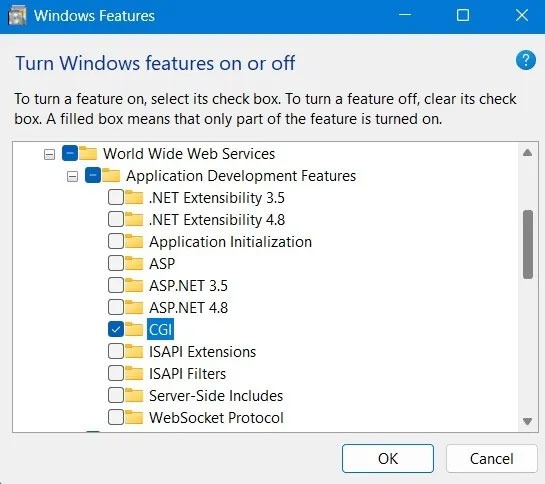Click the Application Development Features folder icon
Screen dimensions: 545x484
coord(111,175)
